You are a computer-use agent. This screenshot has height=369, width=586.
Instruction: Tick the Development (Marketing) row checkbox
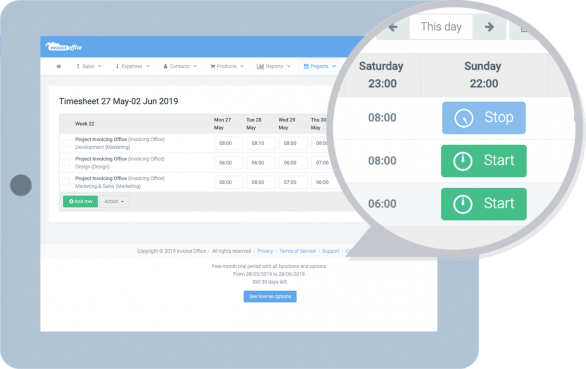(x=66, y=143)
